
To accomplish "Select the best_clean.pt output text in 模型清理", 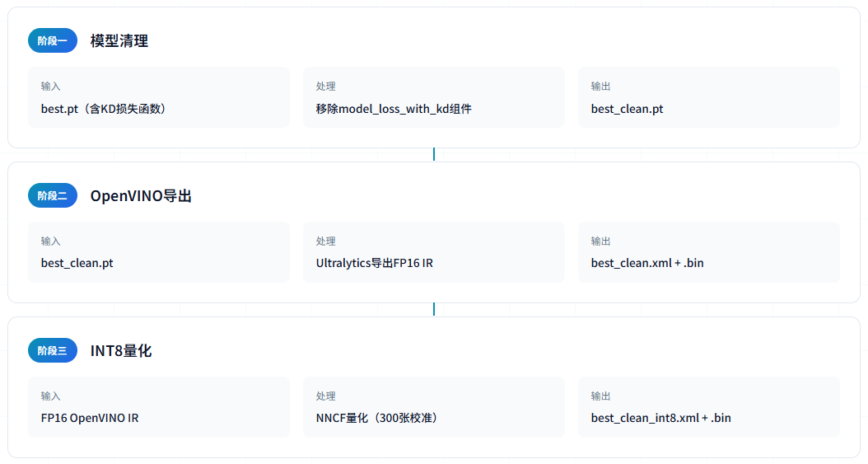I will pos(627,108).
